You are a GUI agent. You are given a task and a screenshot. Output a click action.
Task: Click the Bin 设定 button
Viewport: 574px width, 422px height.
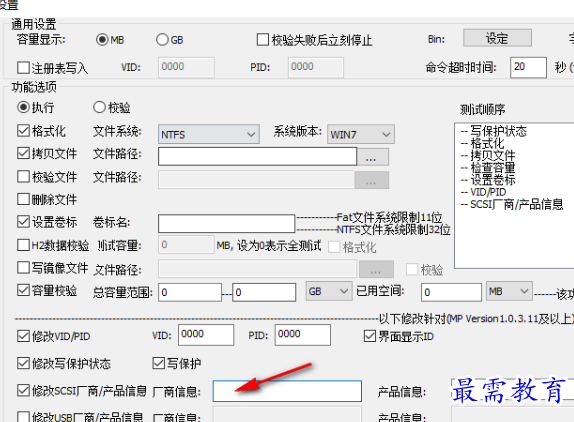click(497, 38)
